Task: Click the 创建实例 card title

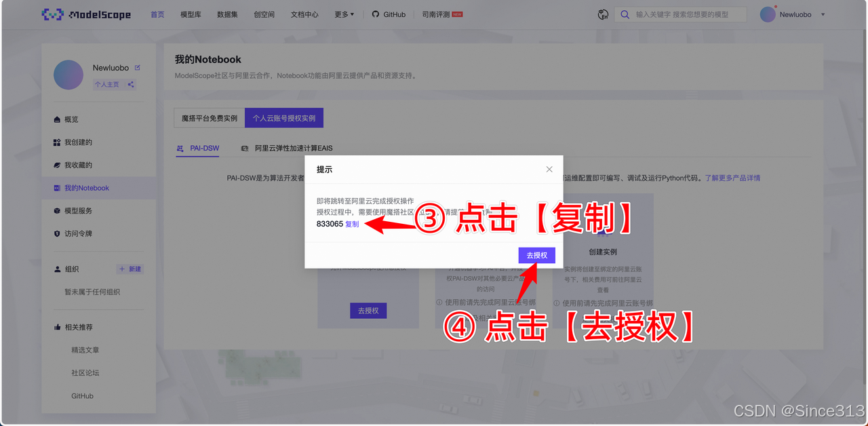Action: pyautogui.click(x=603, y=252)
